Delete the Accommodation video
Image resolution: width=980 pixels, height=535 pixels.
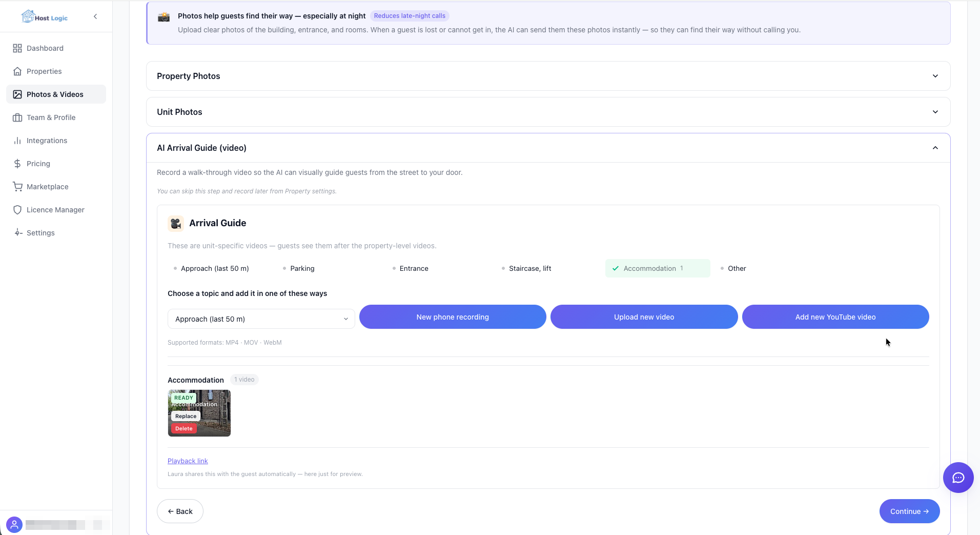pos(184,429)
